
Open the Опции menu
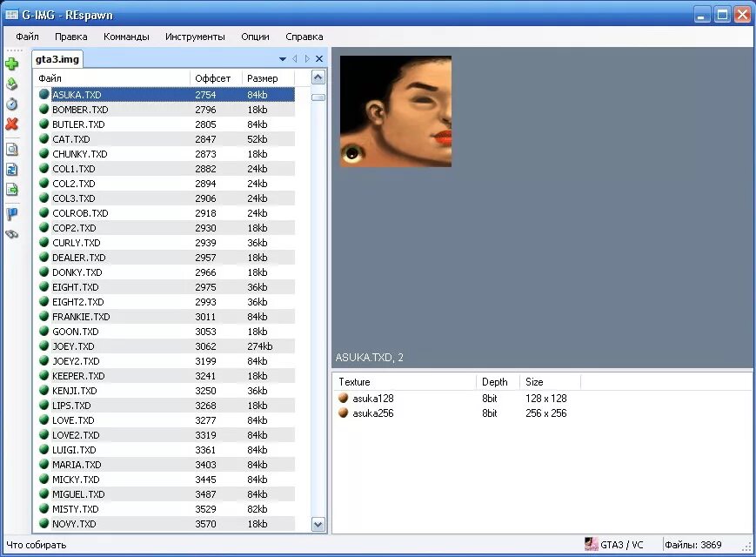255,37
